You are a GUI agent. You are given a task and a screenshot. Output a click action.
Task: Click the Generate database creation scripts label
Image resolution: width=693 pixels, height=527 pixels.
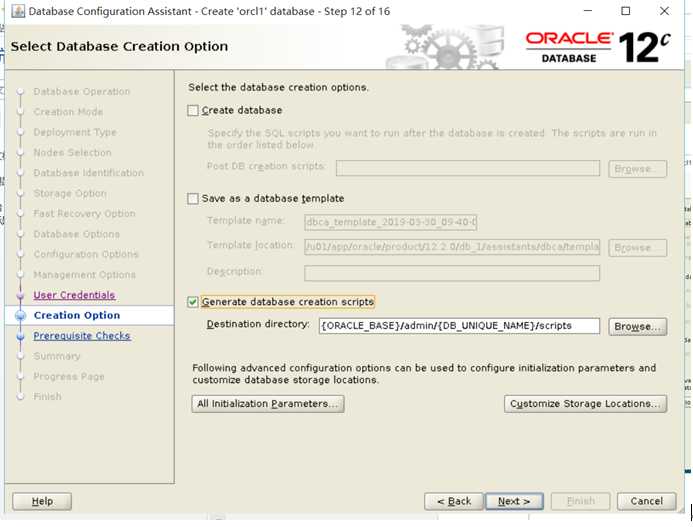tap(288, 302)
